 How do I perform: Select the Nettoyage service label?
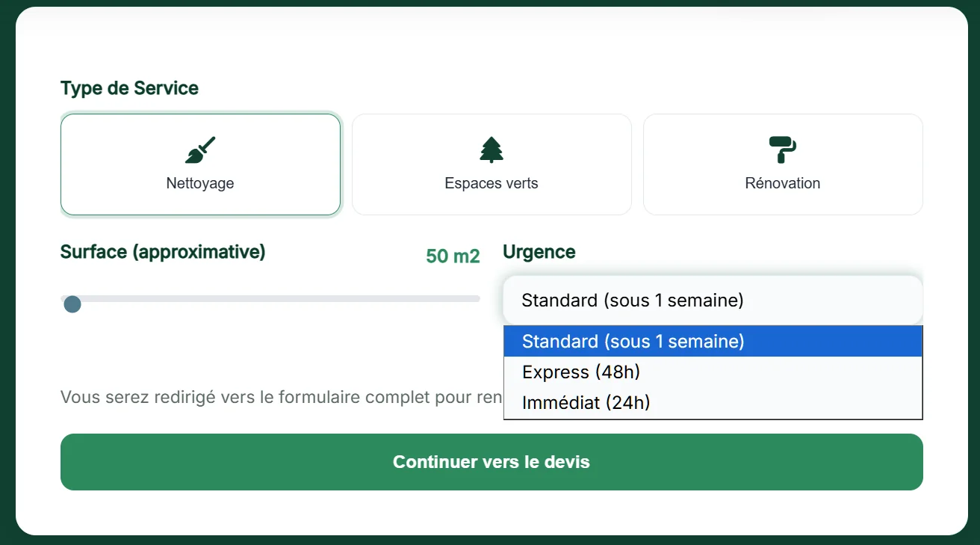[x=200, y=183]
